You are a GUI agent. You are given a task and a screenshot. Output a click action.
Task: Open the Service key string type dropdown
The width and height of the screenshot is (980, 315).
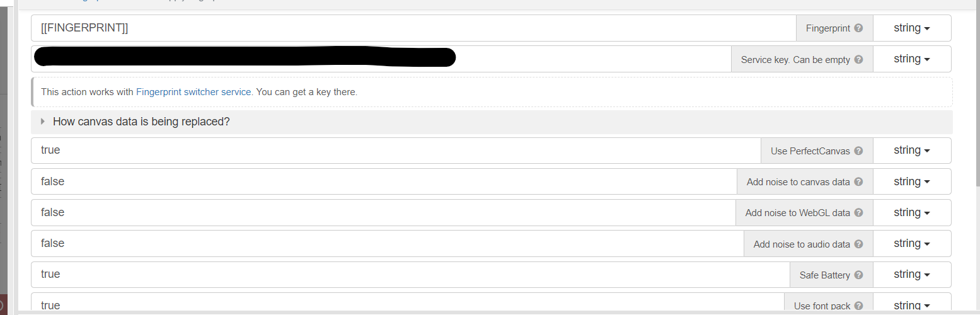pyautogui.click(x=911, y=59)
